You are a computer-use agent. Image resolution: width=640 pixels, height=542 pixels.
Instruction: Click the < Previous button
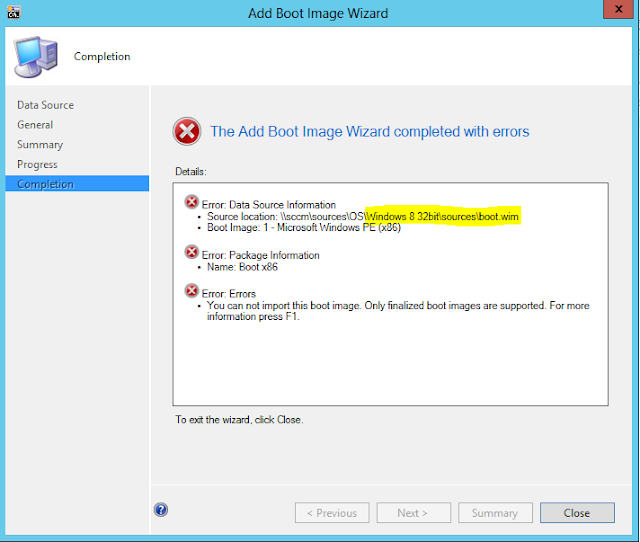(x=332, y=513)
